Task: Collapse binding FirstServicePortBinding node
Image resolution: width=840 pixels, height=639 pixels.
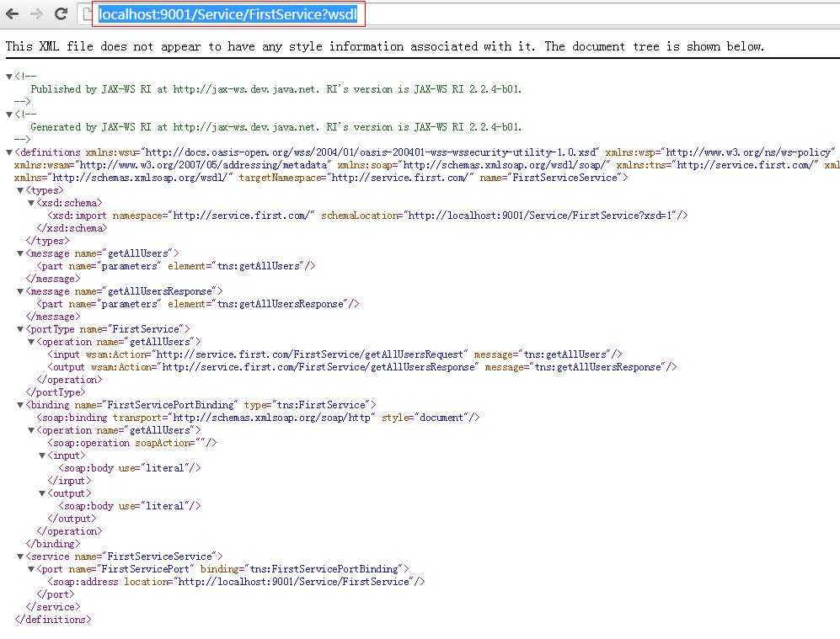Action: pos(20,405)
